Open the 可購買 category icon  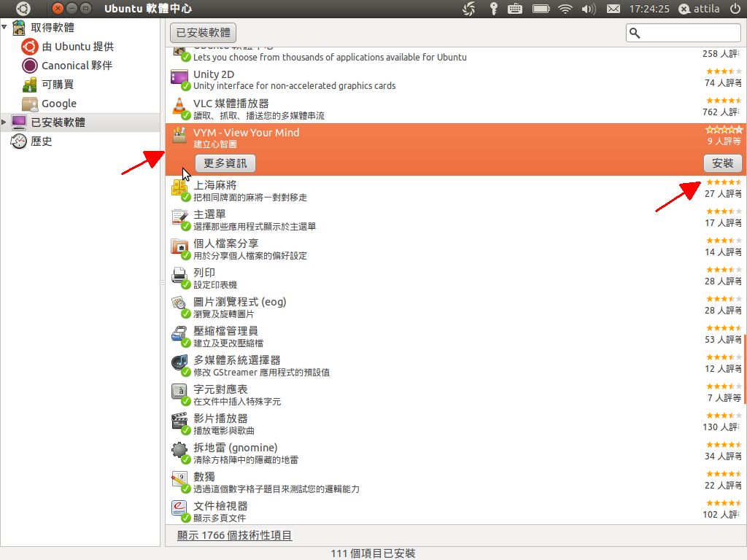point(29,85)
